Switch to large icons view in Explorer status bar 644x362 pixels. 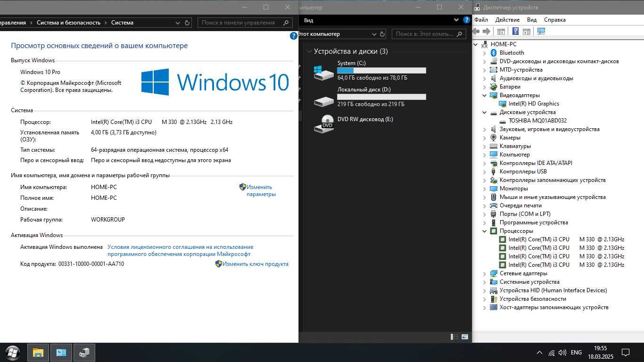(465, 337)
